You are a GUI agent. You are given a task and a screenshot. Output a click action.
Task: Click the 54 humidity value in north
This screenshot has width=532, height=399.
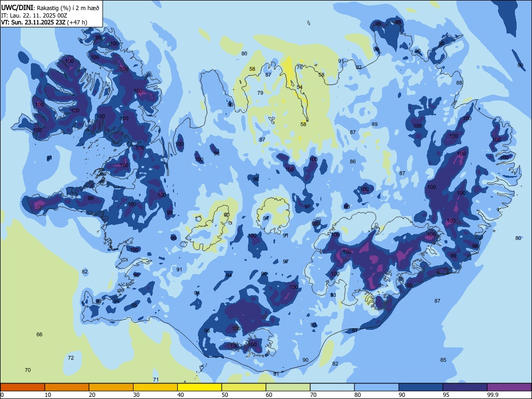pos(300,87)
